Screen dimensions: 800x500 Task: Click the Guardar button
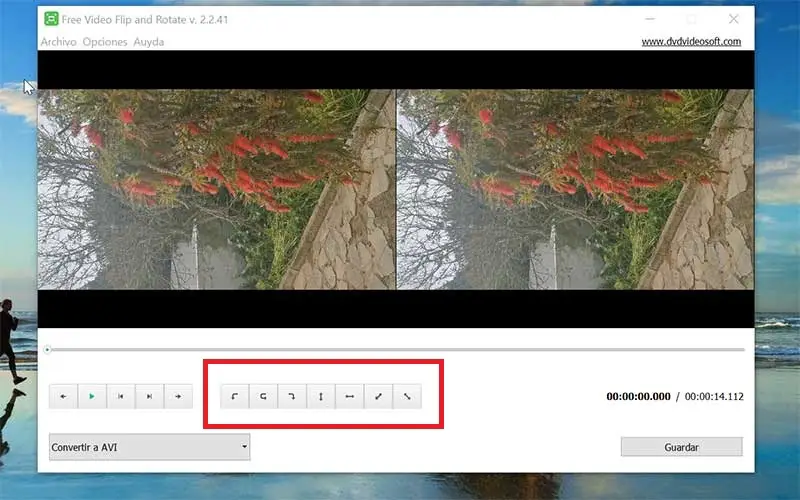tap(682, 447)
